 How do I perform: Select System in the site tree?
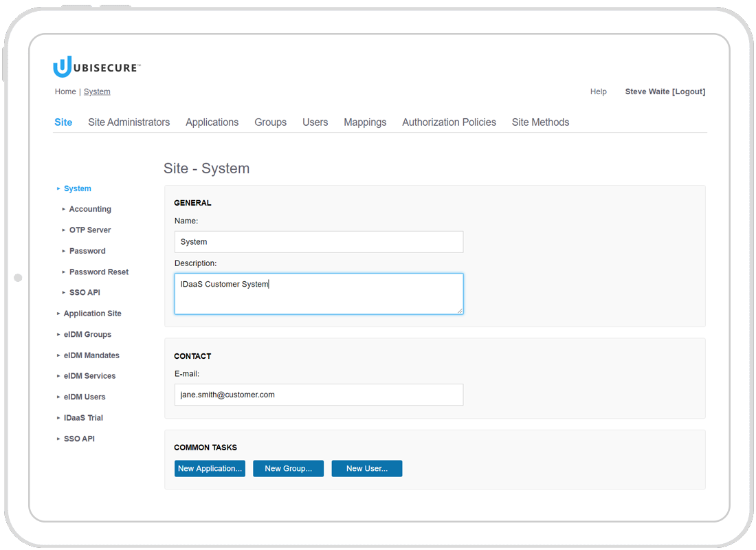(x=78, y=188)
